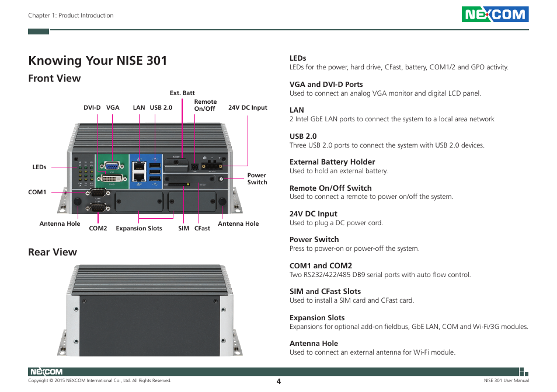Viewport: 557px width, 392px height.
Task: Click the 'Chapter 1: Product Introduction' header text
Action: click(x=71, y=15)
